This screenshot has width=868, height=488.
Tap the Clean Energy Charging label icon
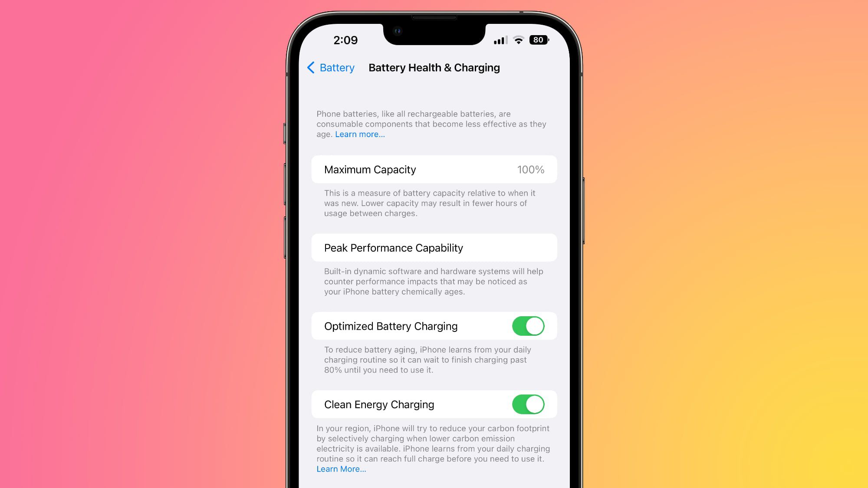tap(379, 405)
